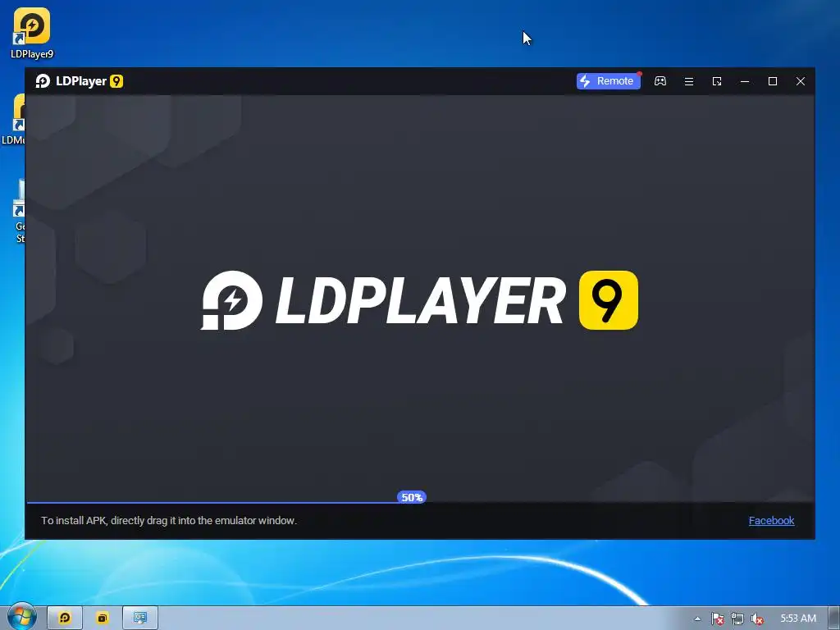Open the Windows Start menu
The image size is (840, 630).
coord(21,618)
